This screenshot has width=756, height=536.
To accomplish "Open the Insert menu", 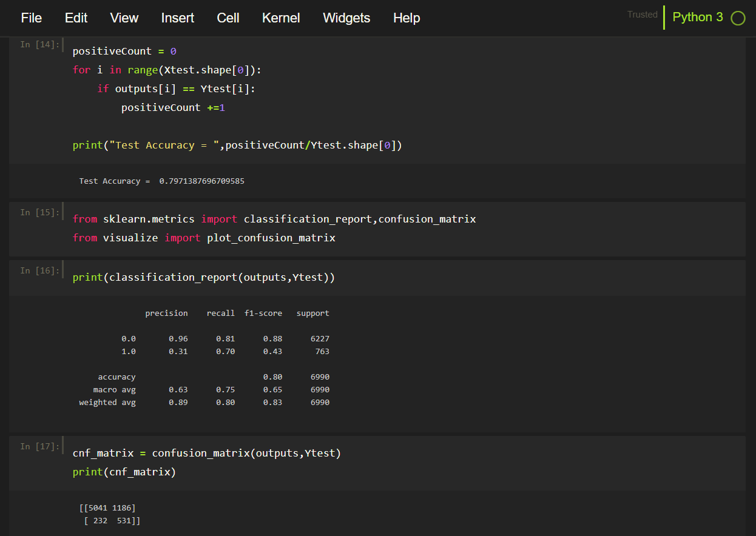I will tap(178, 18).
